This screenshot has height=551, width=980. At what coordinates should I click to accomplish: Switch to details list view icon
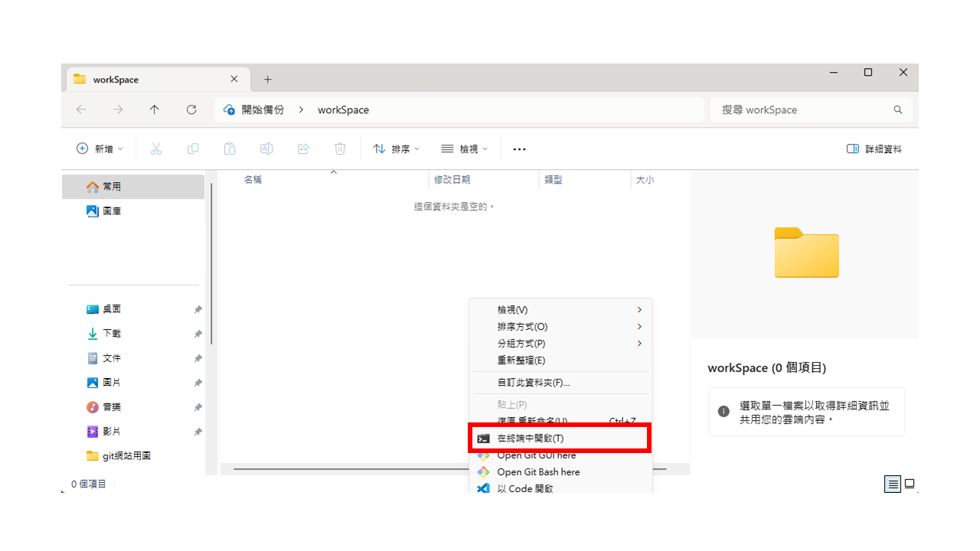click(892, 484)
